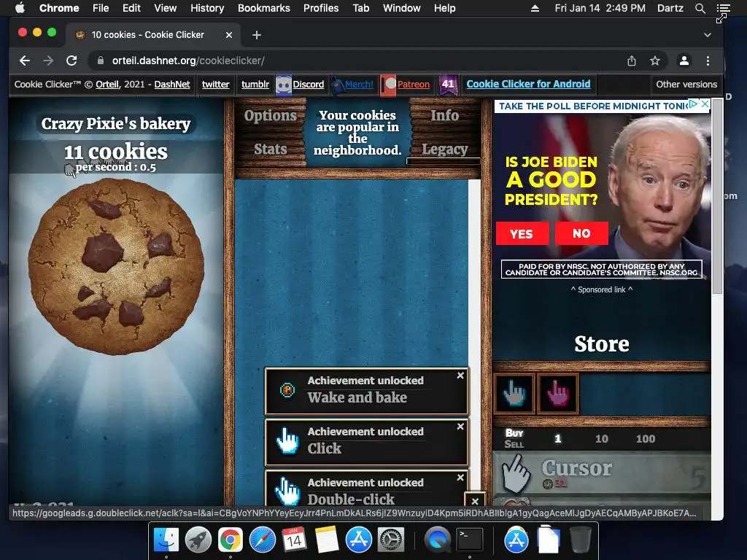Click YES on the poll ad
This screenshot has height=560, width=747.
point(522,233)
